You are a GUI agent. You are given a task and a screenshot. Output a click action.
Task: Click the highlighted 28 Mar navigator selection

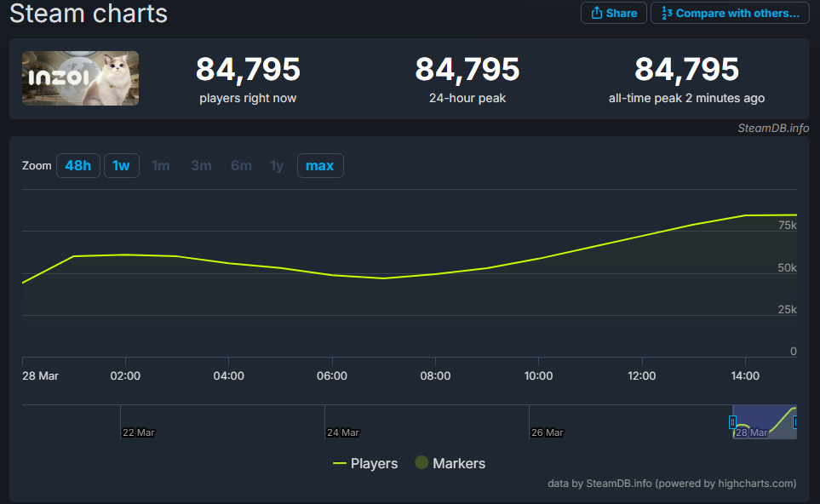(765, 422)
